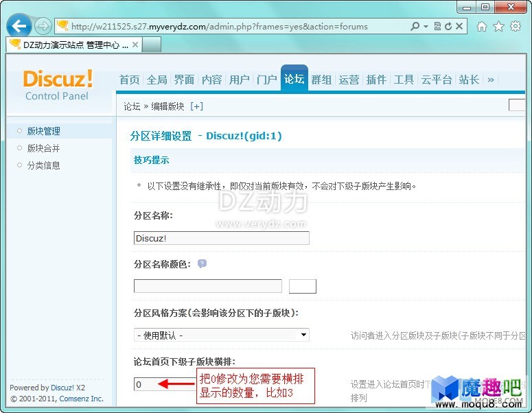Open the address bar search magnifier icon
The width and height of the screenshot is (532, 413).
pyautogui.click(x=415, y=26)
